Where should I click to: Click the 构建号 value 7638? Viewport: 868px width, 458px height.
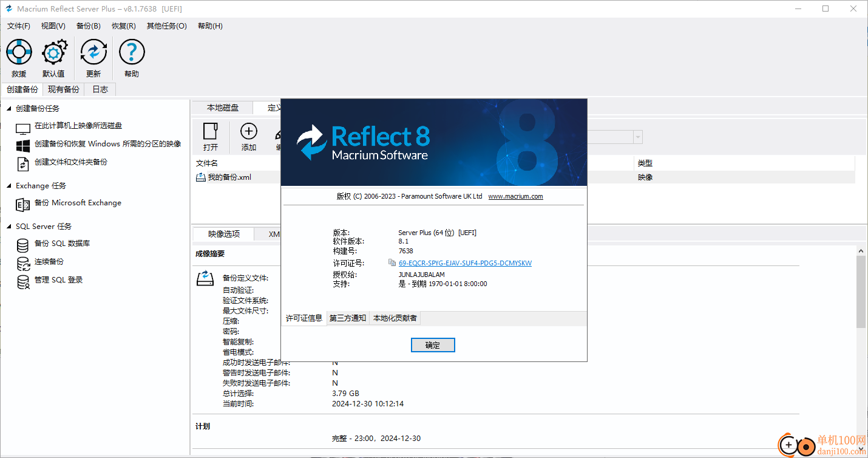[405, 251]
